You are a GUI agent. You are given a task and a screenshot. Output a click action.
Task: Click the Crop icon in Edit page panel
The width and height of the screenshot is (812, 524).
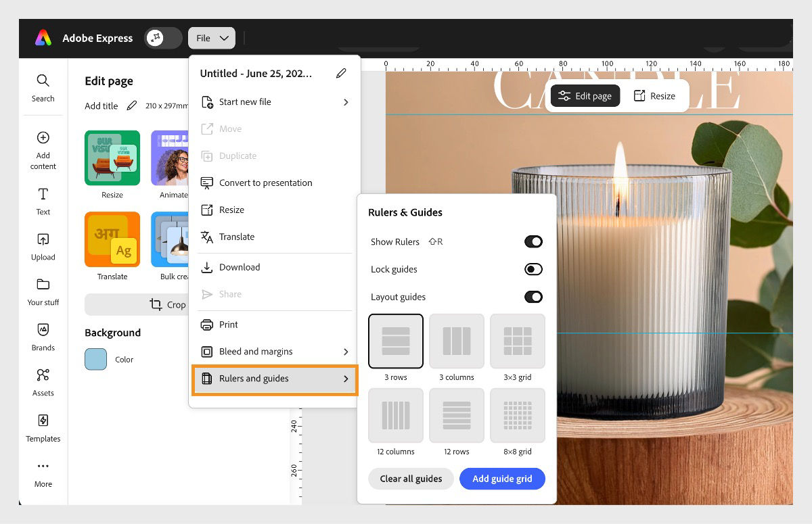[156, 305]
